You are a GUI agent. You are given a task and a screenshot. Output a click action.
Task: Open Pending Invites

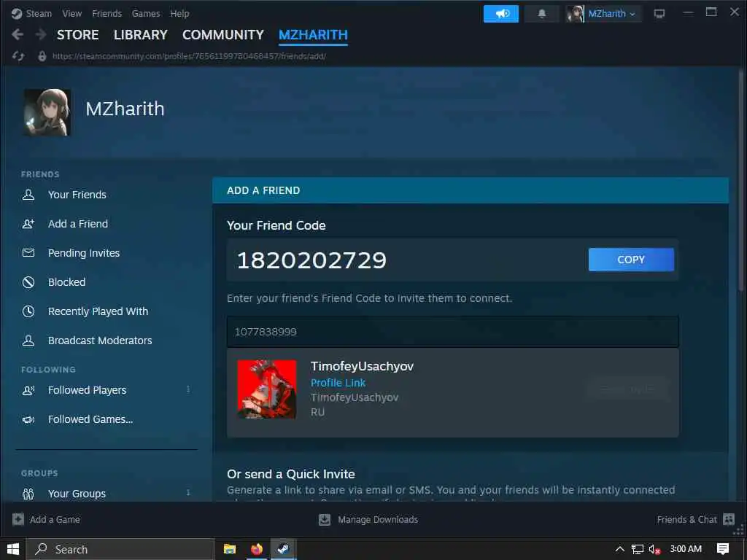tap(84, 253)
